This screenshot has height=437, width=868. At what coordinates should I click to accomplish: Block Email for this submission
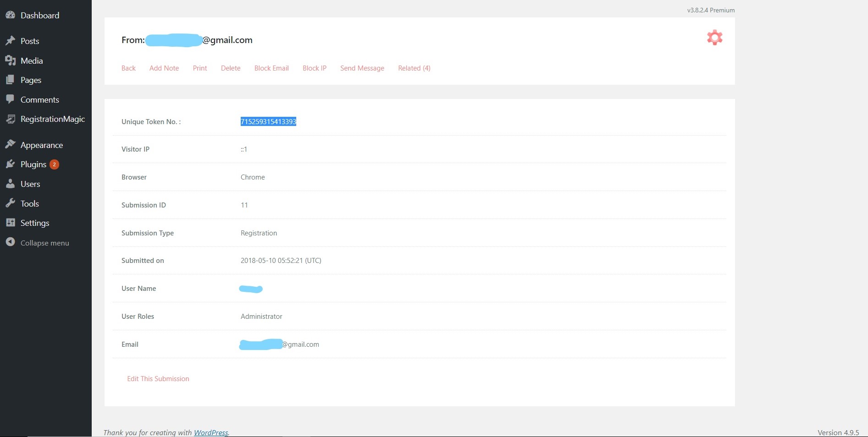coord(271,68)
